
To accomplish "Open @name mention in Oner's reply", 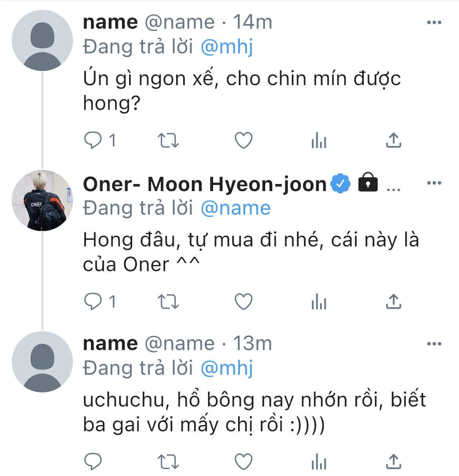I will (x=235, y=208).
